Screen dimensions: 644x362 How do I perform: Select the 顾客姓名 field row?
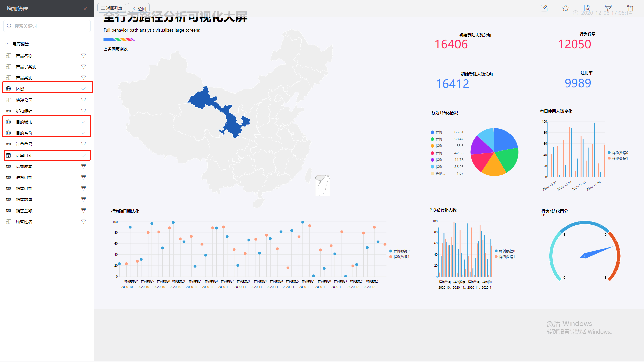(x=47, y=222)
